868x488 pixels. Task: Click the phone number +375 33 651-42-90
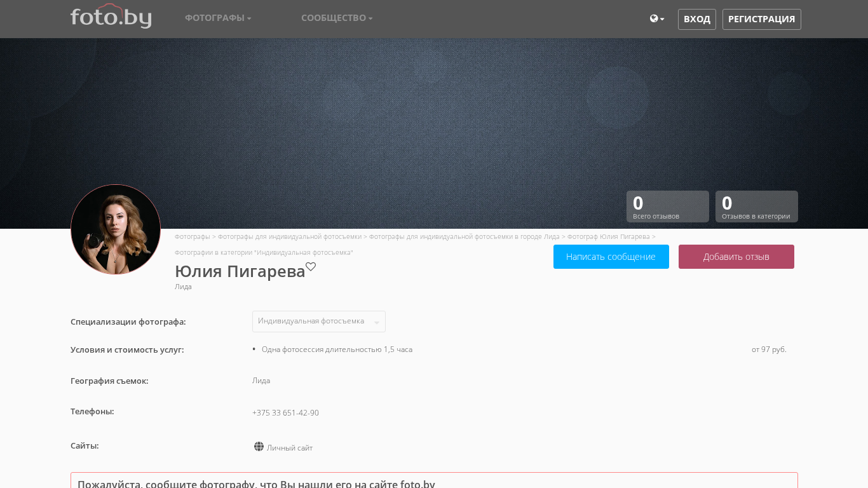coord(285,413)
